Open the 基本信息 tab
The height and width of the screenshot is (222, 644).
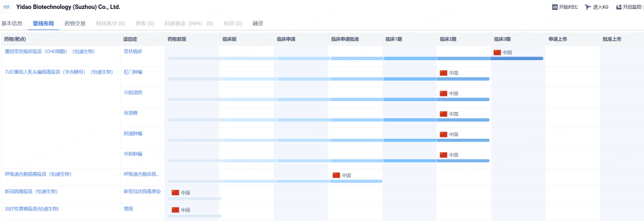[x=12, y=23]
